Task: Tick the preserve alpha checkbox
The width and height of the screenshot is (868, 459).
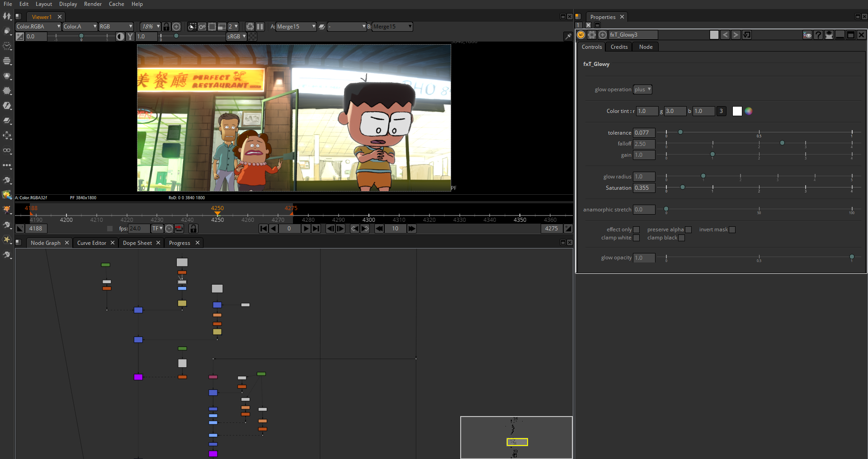Action: 688,229
